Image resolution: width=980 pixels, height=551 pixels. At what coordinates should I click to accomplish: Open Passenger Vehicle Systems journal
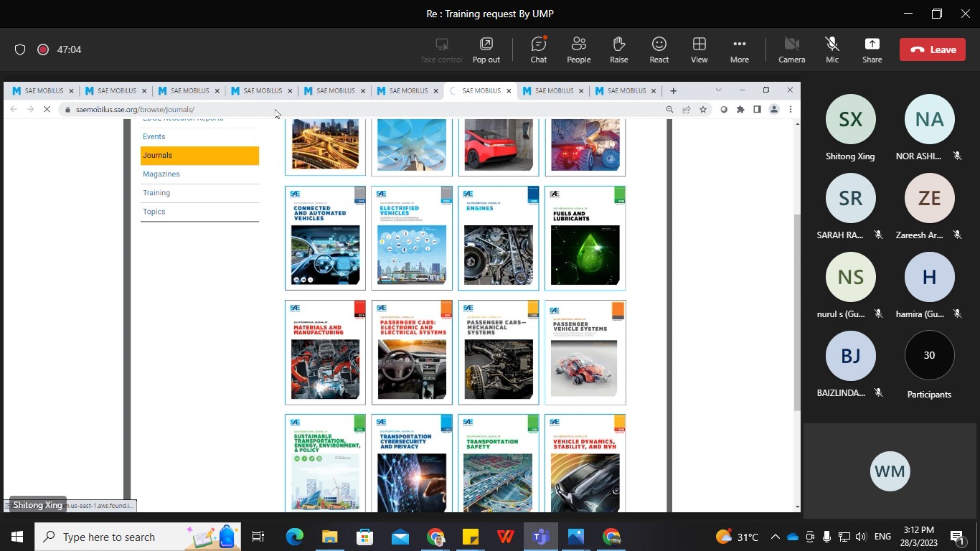coord(585,352)
